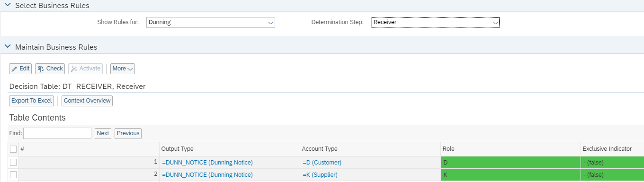Open the Context Overview
644x182 pixels.
click(x=87, y=101)
